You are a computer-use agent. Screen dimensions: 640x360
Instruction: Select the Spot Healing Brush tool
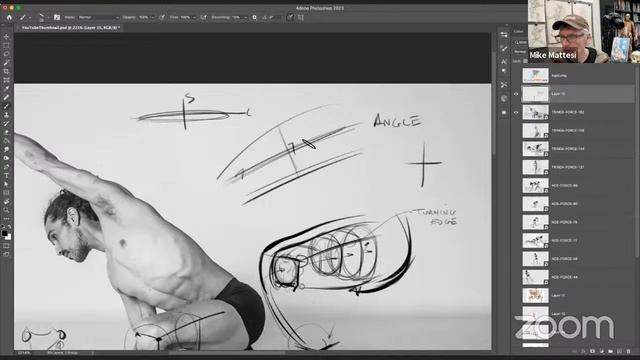[6, 98]
